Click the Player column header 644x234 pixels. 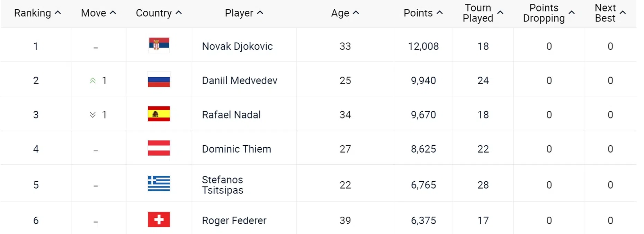point(239,13)
